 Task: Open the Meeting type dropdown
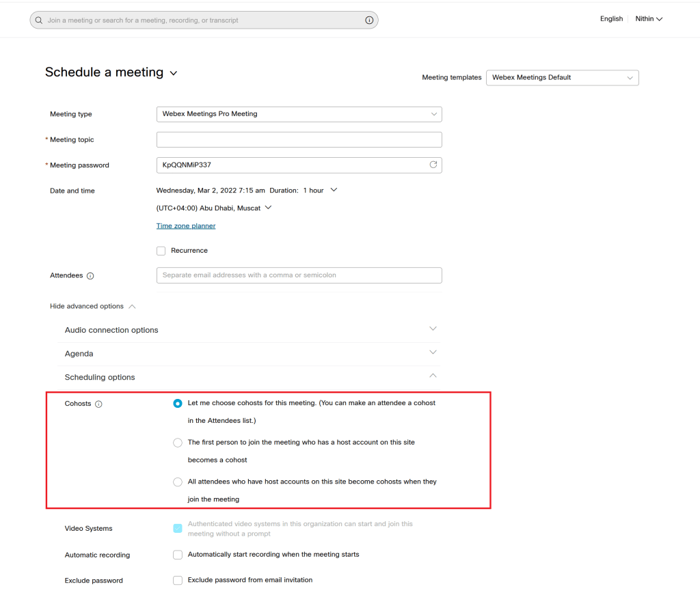(x=299, y=114)
